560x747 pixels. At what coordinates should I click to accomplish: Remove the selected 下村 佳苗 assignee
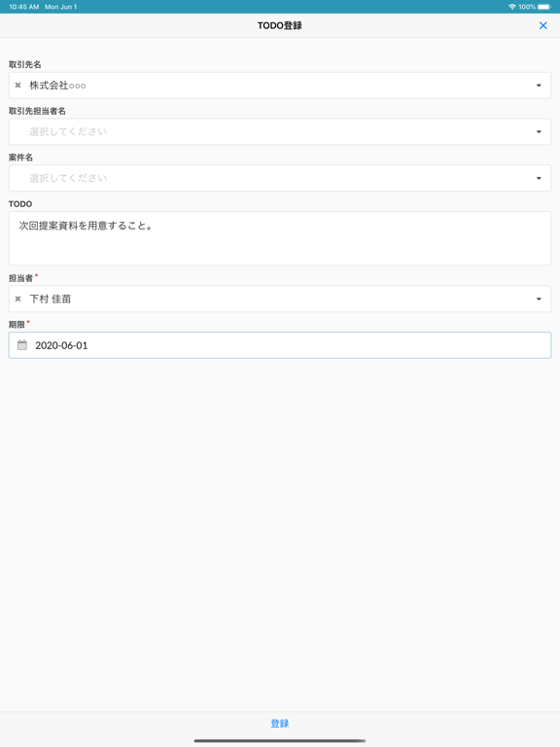17,299
